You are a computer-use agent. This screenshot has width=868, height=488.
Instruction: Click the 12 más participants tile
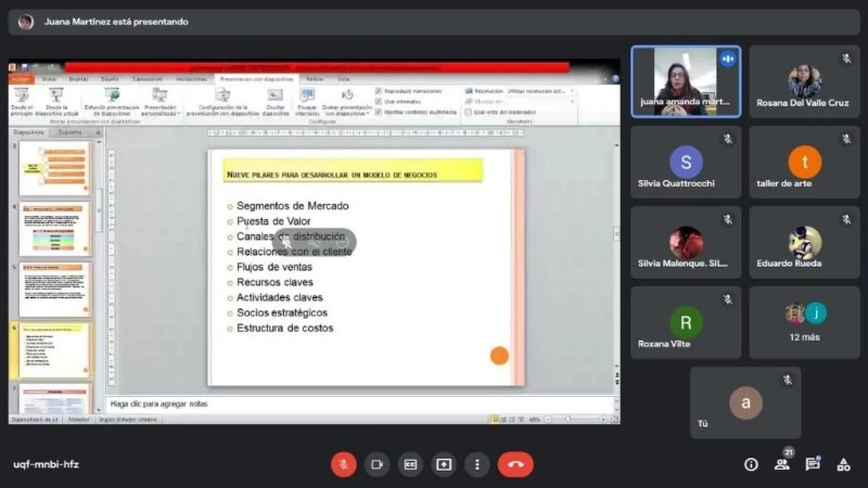pos(805,323)
